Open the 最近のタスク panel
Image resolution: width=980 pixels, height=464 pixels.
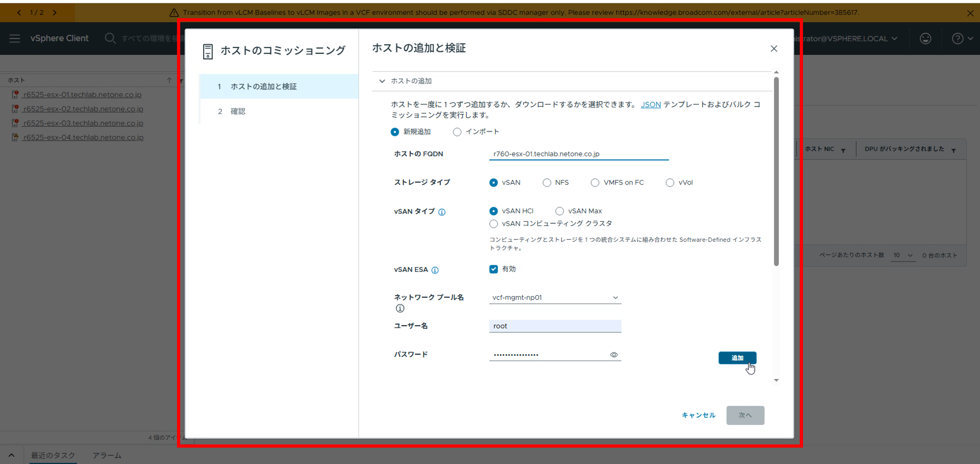(53, 455)
